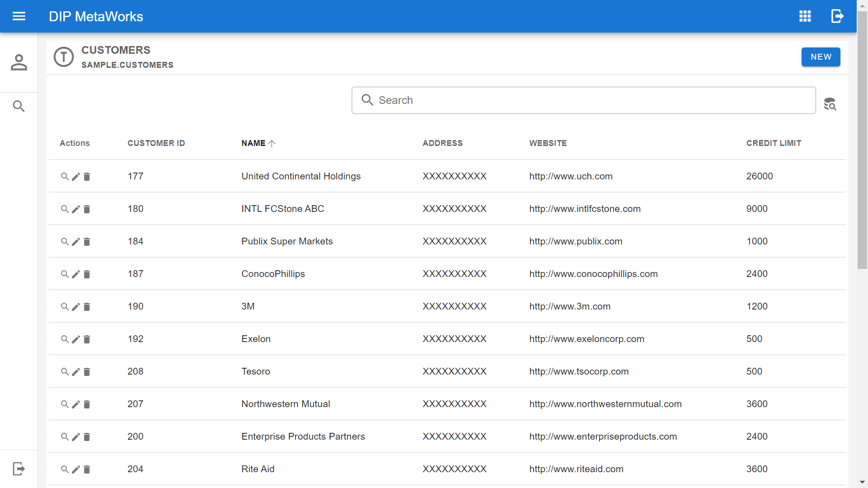Click the http://www.uch.com website cell

[x=571, y=176]
